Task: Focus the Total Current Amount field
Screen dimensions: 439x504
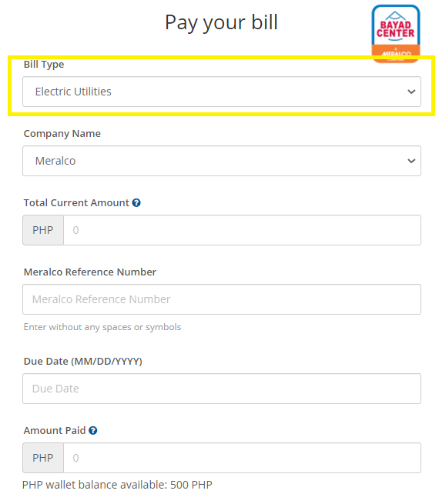Action: [x=242, y=230]
